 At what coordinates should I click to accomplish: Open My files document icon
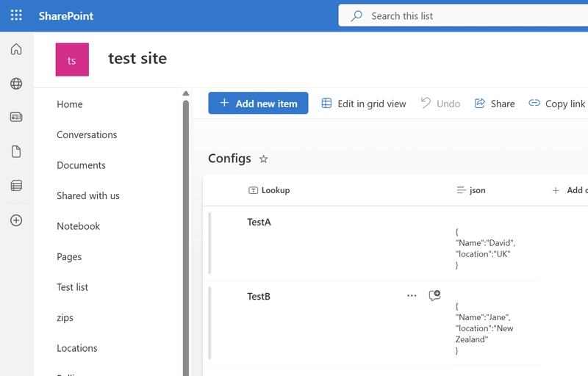tap(16, 152)
